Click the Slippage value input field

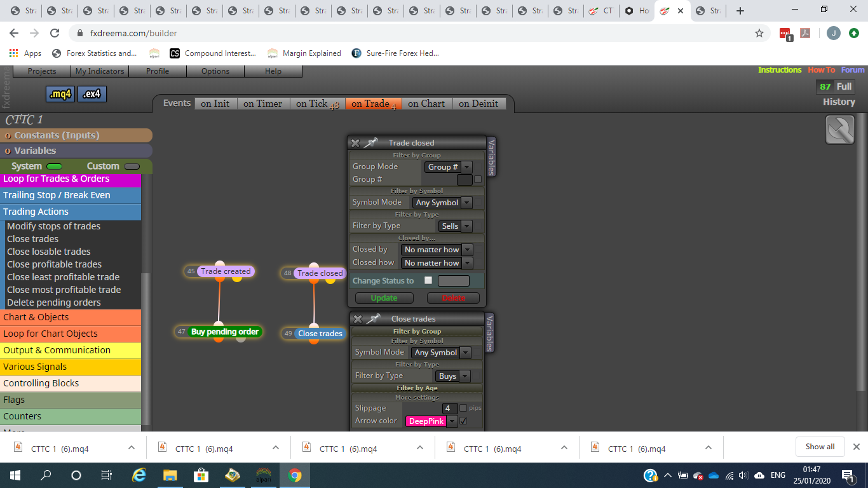[x=450, y=409]
